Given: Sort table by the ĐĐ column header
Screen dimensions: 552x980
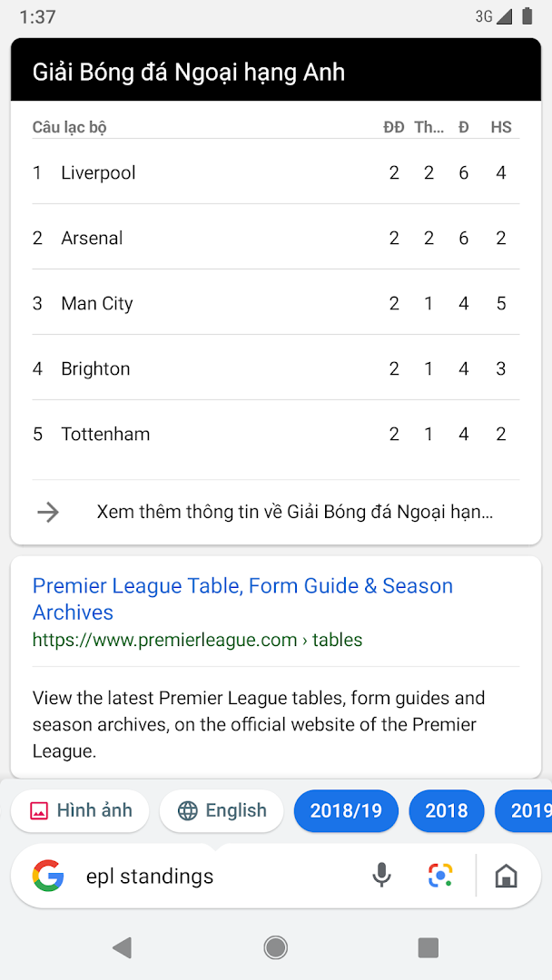Looking at the screenshot, I should [394, 127].
